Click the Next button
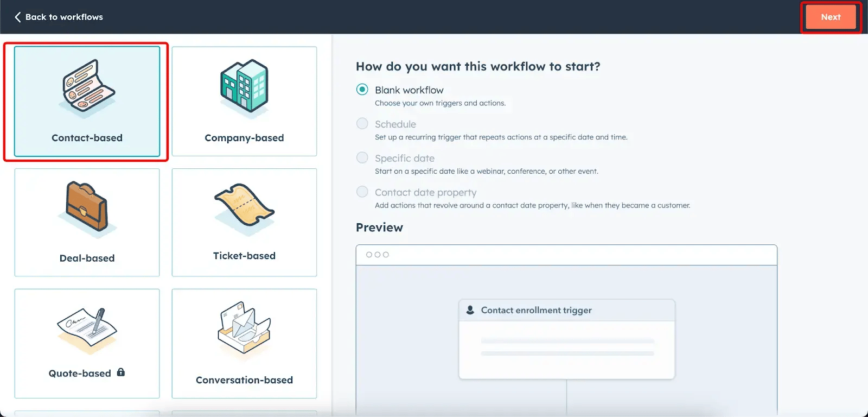868x417 pixels. pyautogui.click(x=831, y=17)
